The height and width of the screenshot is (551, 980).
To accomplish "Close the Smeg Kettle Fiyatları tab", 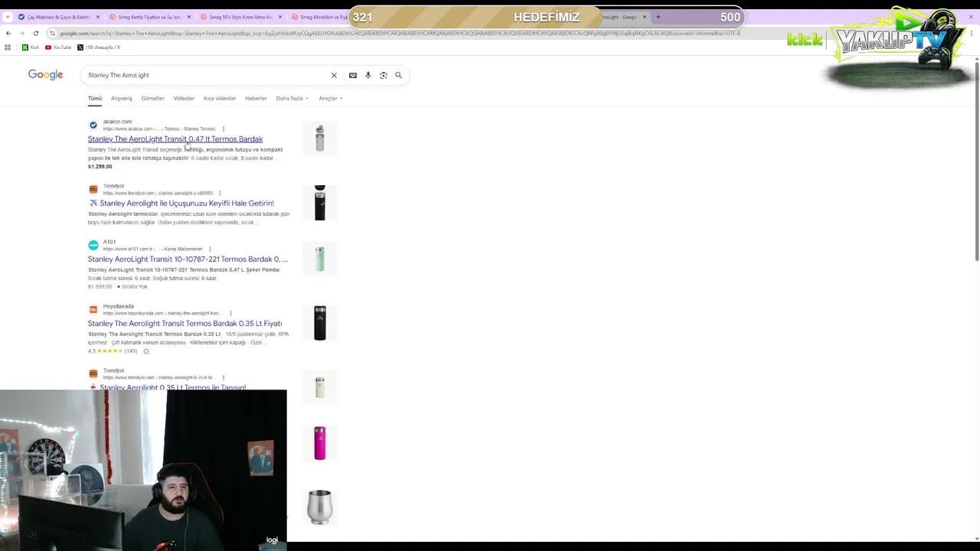I will coord(188,17).
